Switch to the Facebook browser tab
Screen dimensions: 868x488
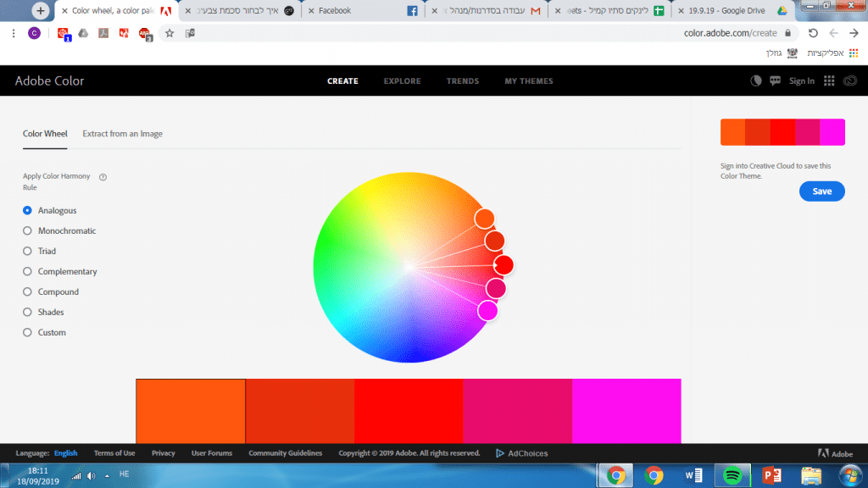(363, 10)
